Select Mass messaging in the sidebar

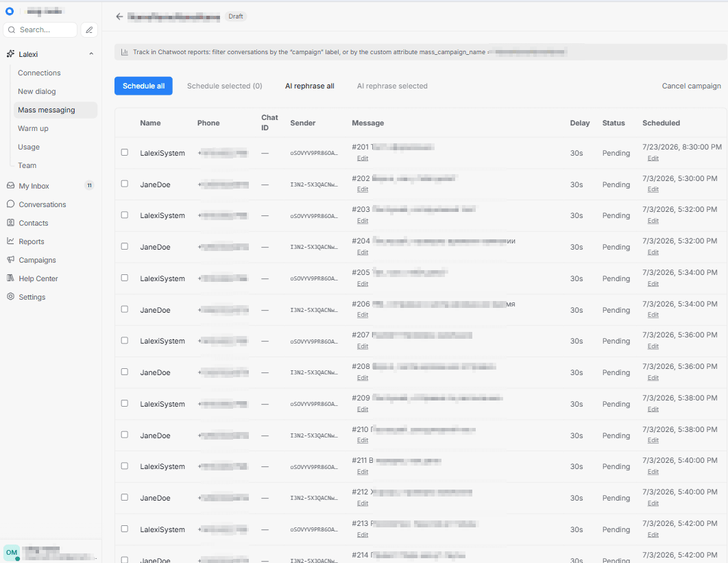coord(56,110)
